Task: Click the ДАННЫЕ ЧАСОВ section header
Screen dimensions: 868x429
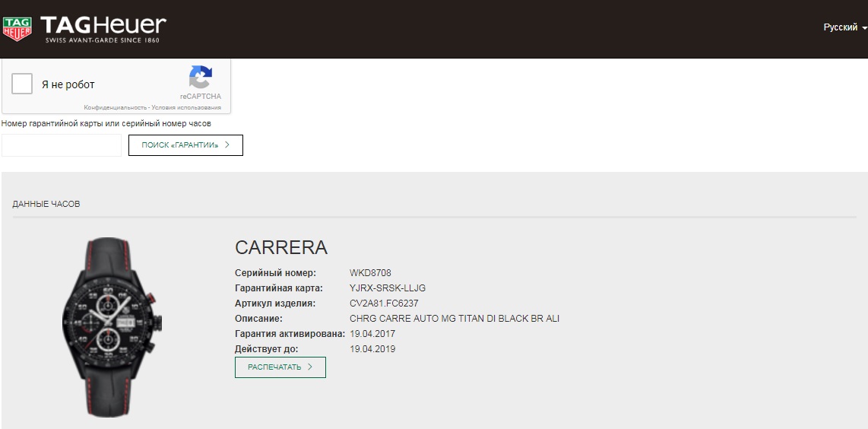Action: pos(46,204)
